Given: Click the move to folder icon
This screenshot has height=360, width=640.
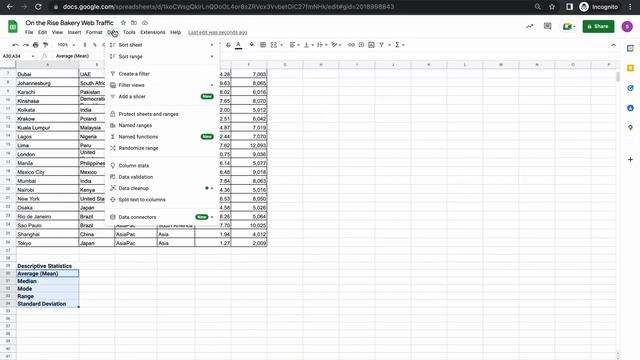Looking at the screenshot, I should pos(133,23).
